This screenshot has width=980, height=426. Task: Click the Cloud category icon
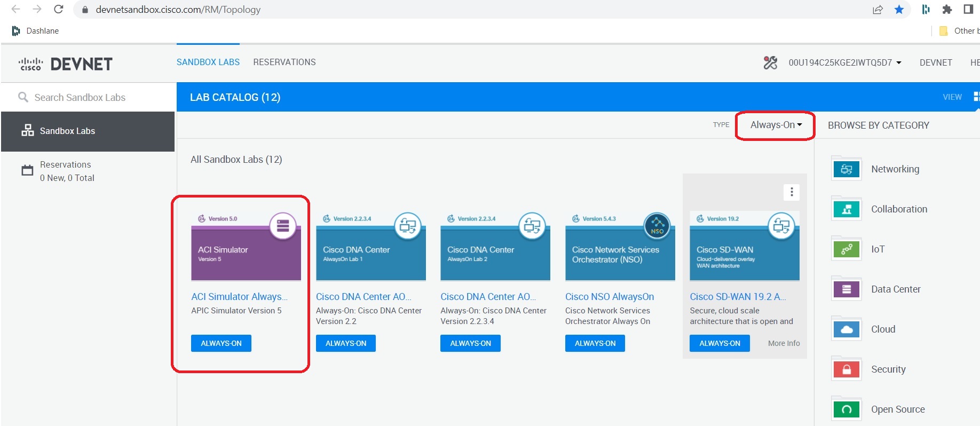point(847,329)
